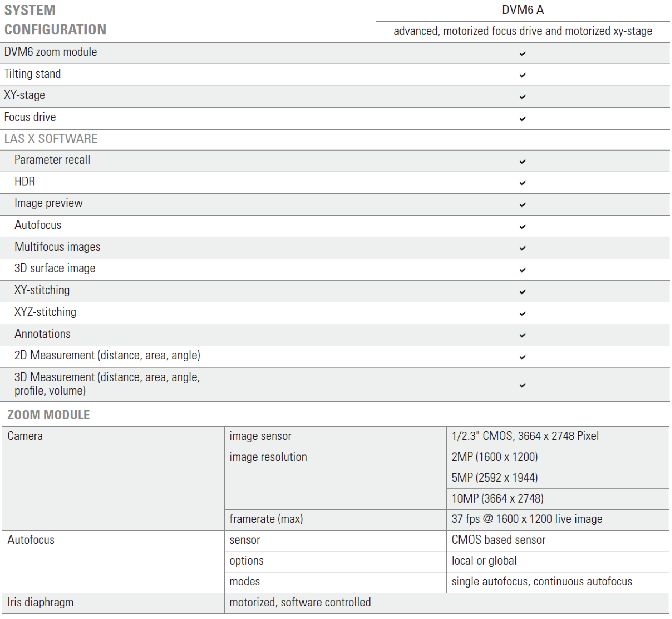Image resolution: width=672 pixels, height=619 pixels.
Task: Click the Focus drive checkmark
Action: pyautogui.click(x=522, y=119)
